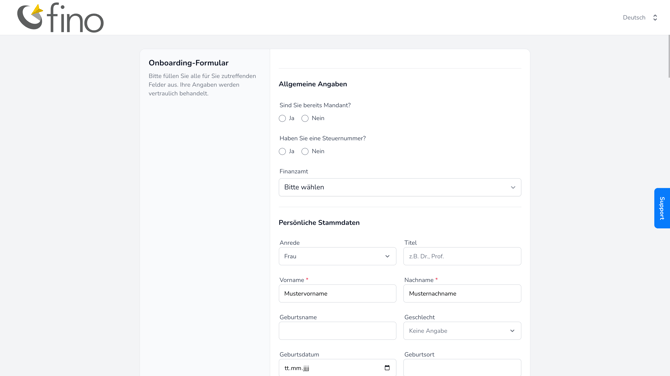This screenshot has width=670, height=376.
Task: Click the Vorname field with Mustervorname
Action: tap(338, 294)
